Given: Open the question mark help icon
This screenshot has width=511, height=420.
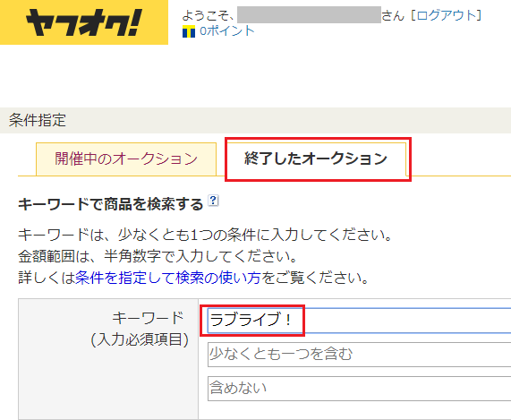Looking at the screenshot, I should (x=214, y=201).
